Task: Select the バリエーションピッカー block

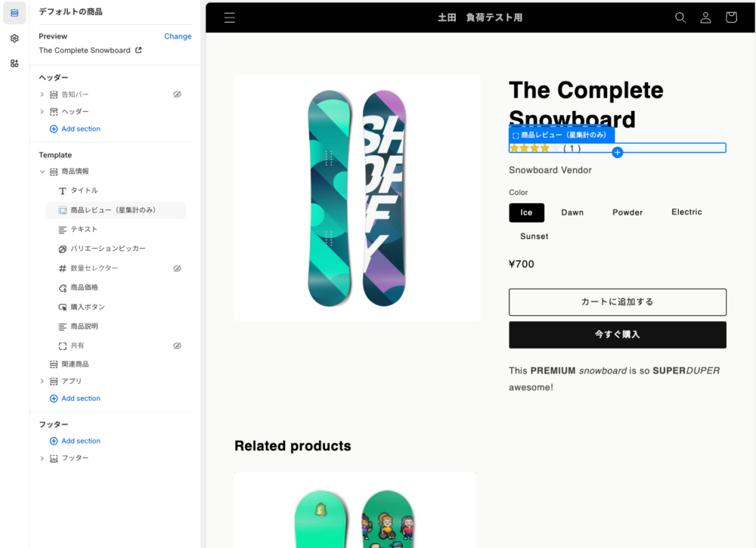Action: point(108,249)
